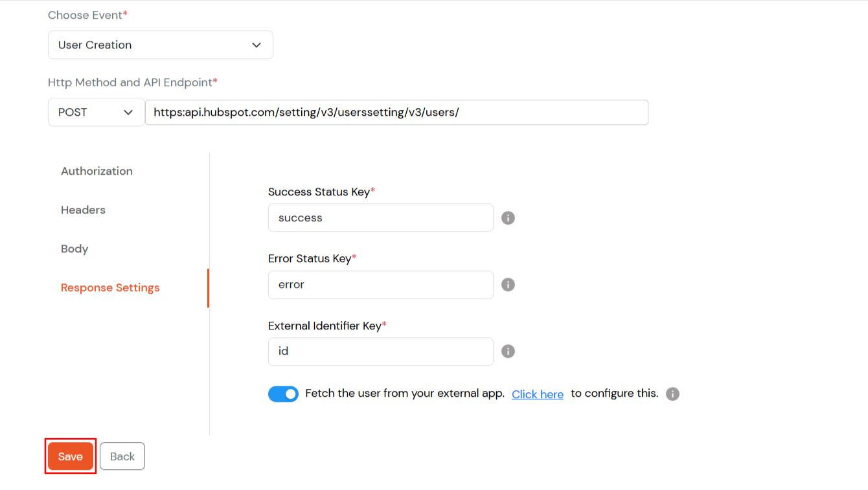The width and height of the screenshot is (868, 490).
Task: Select the Response Settings tab
Action: (x=110, y=287)
